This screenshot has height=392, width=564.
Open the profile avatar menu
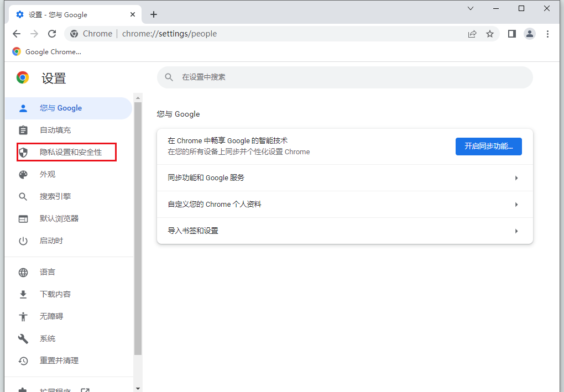tap(530, 34)
